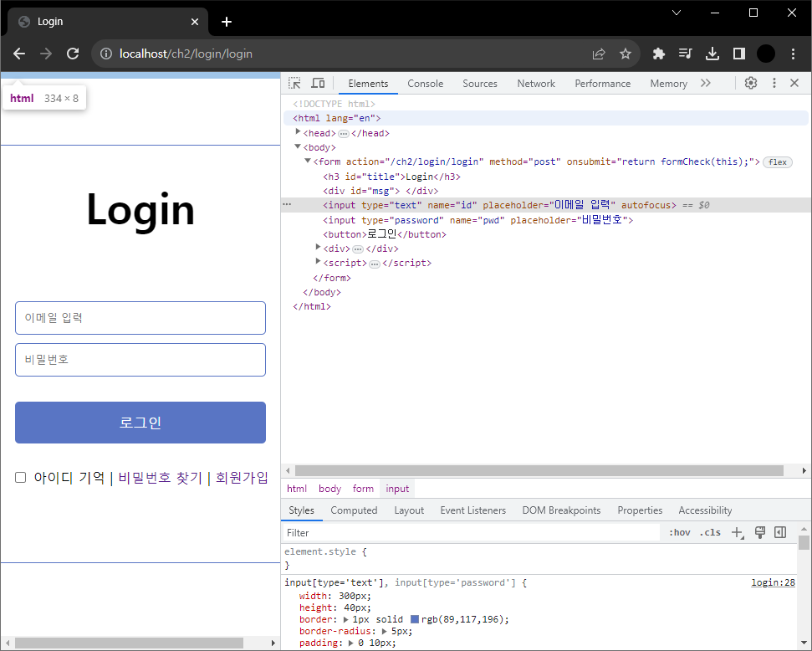Select body in the breadcrumb bar
The image size is (812, 651).
(329, 489)
